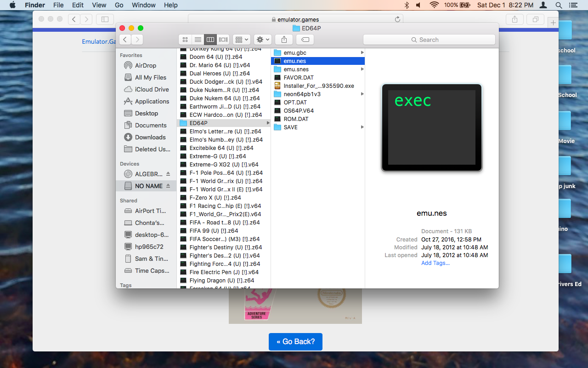Switch Finder to icon view
Viewport: 588px width, 368px height.
click(x=185, y=40)
